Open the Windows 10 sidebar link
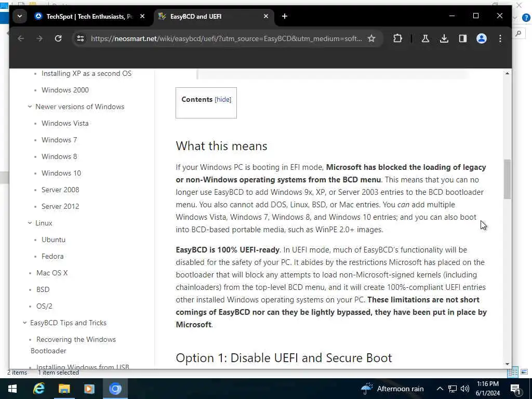This screenshot has width=532, height=399. pos(61,173)
